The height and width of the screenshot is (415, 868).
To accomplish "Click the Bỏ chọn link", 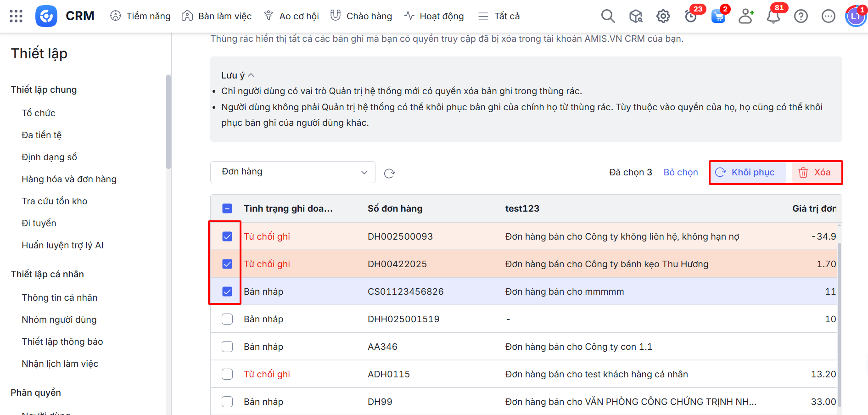I will 680,173.
